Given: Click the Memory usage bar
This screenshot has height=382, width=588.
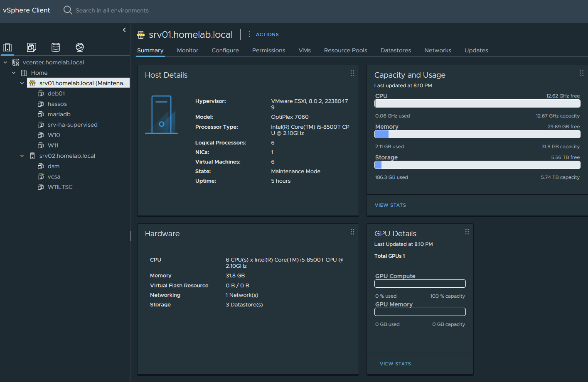Looking at the screenshot, I should point(477,134).
